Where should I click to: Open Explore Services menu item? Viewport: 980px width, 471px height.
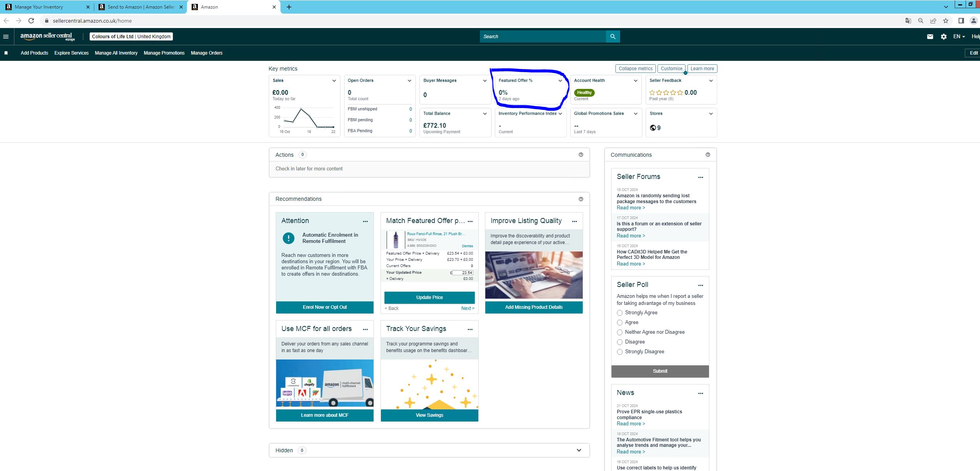click(x=72, y=53)
